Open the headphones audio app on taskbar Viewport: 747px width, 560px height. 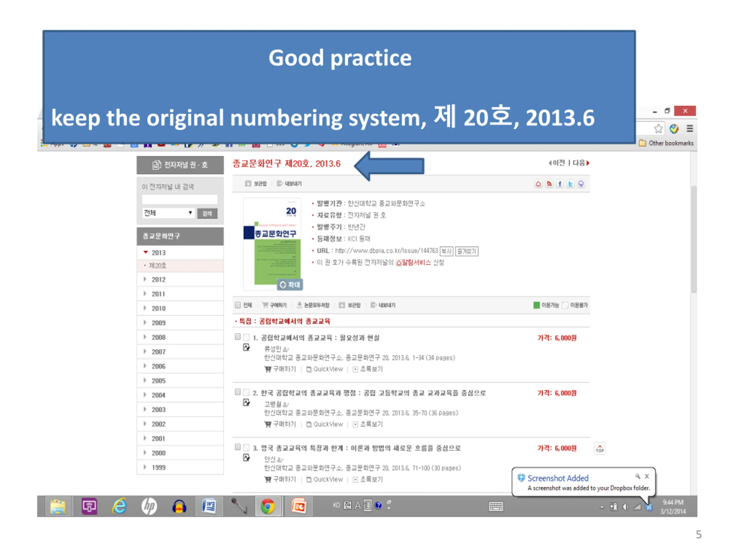click(179, 506)
